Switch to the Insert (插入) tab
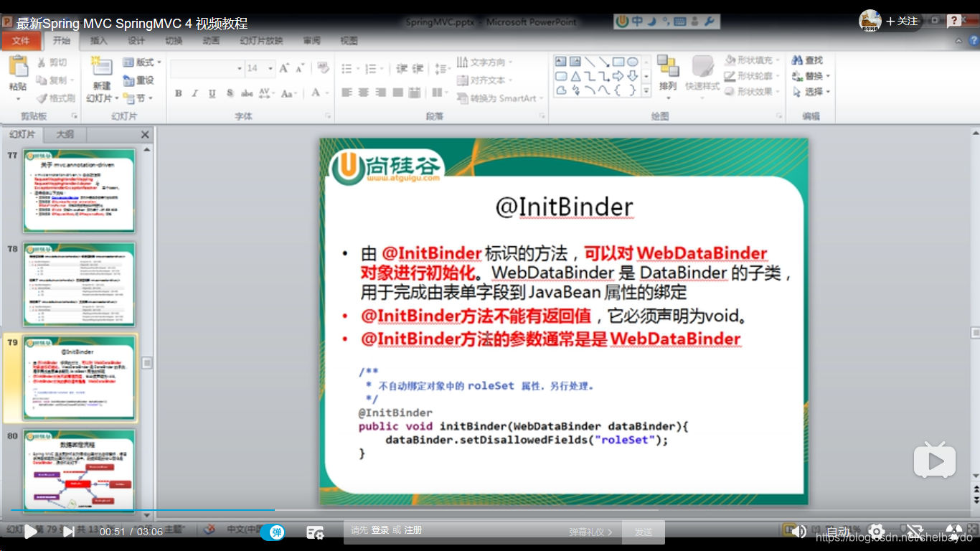Screen dimensions: 980x551 [x=99, y=41]
